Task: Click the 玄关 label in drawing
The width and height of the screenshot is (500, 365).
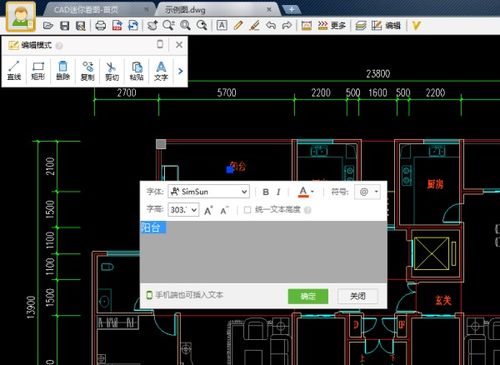Action: coord(443,300)
